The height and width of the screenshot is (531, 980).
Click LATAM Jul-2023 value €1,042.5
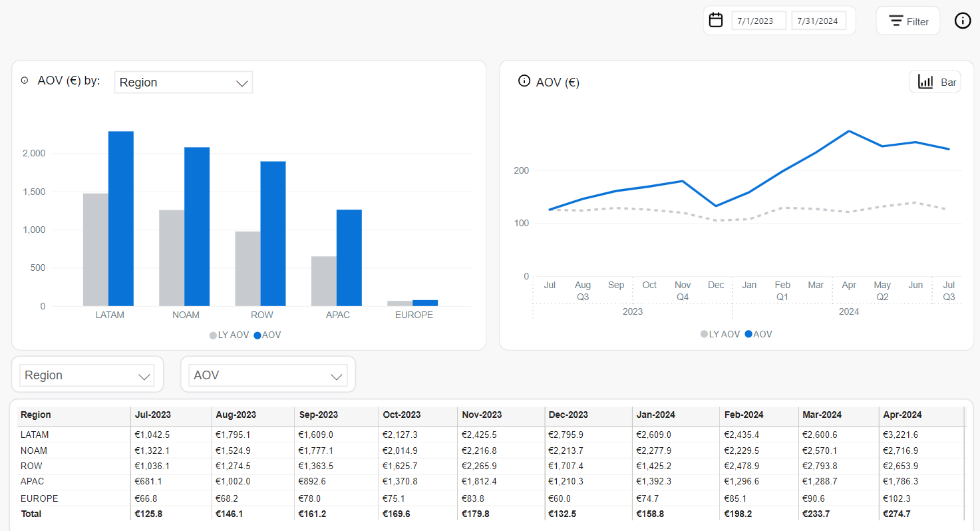pos(152,435)
